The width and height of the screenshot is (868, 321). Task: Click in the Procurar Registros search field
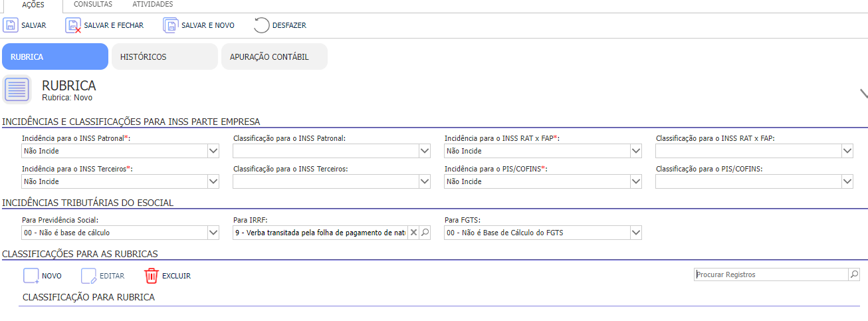point(771,274)
